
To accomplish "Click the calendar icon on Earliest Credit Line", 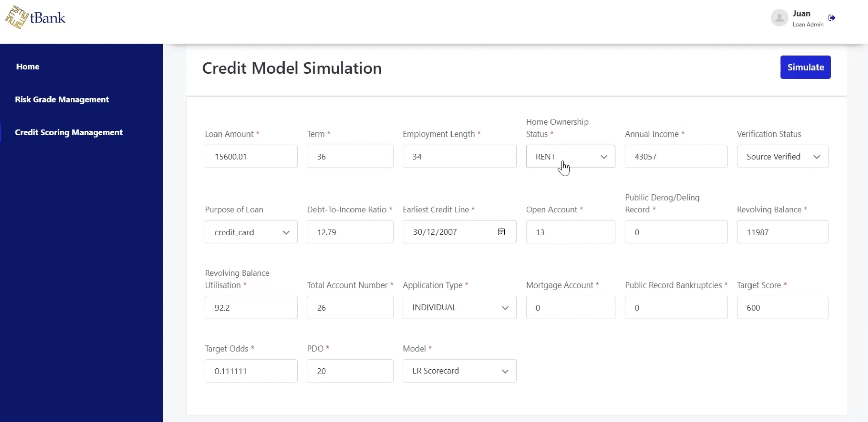I will pyautogui.click(x=501, y=232).
